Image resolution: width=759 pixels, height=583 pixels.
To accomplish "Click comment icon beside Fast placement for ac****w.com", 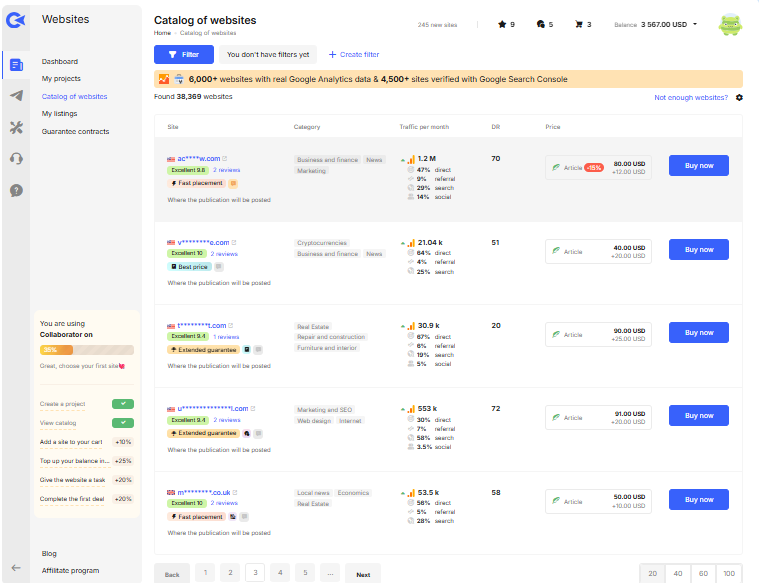I will 233,184.
